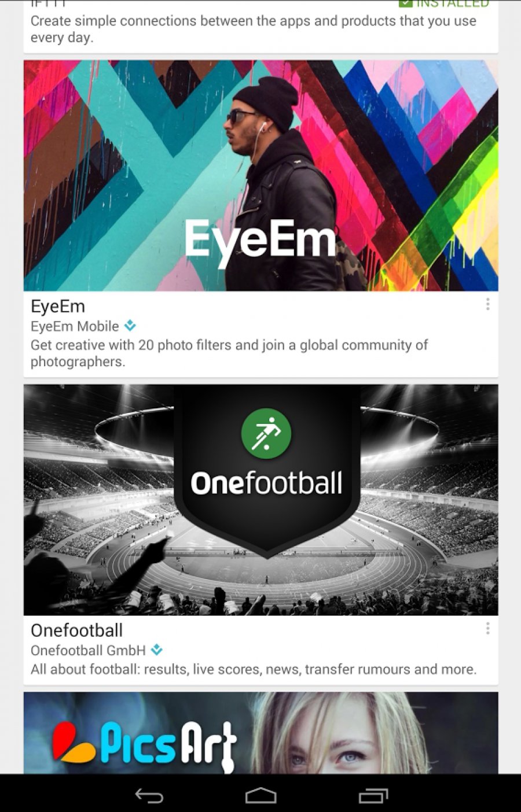Tap the green INSTALLED checkmark for IFTTT
Screen dimensions: 521x812
tap(406, 3)
